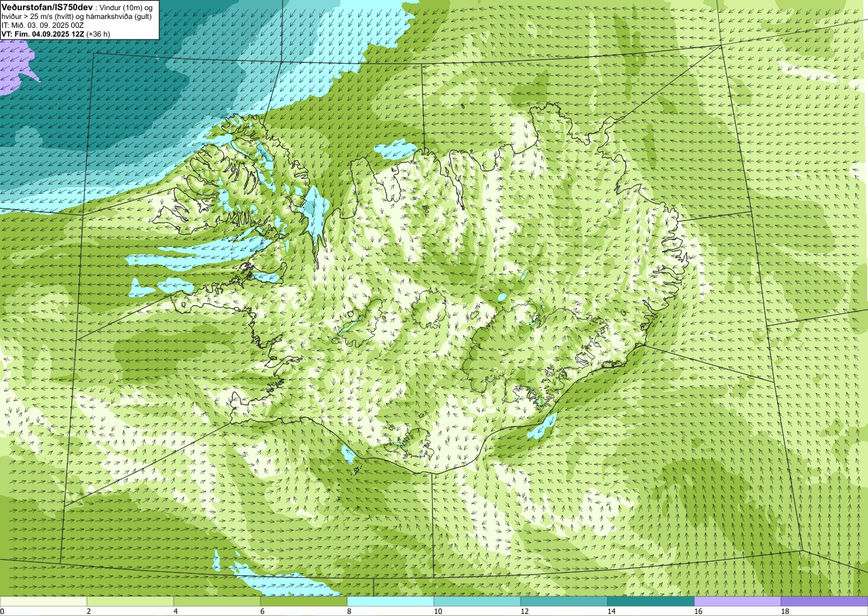Click the light cyan 8–10 m/s swatch
Screen dimensions: 868x616
pyautogui.click(x=391, y=601)
